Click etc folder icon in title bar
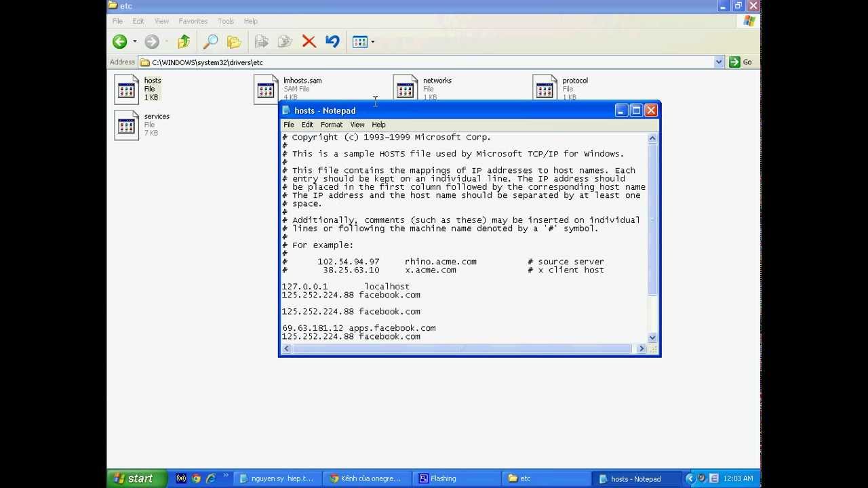The width and height of the screenshot is (868, 488). point(113,5)
